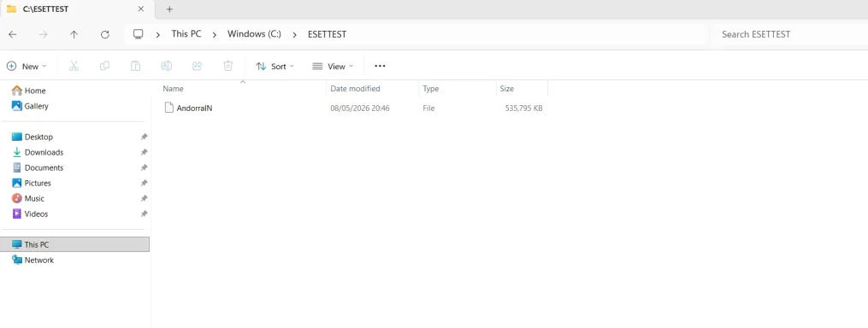This screenshot has height=328, width=868.
Task: Open the Sort dropdown
Action: tap(275, 67)
